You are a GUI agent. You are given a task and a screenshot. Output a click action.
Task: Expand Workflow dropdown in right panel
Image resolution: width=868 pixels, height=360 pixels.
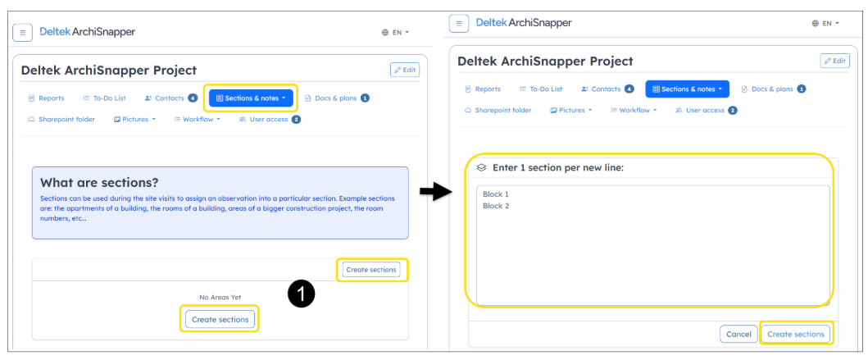(634, 110)
